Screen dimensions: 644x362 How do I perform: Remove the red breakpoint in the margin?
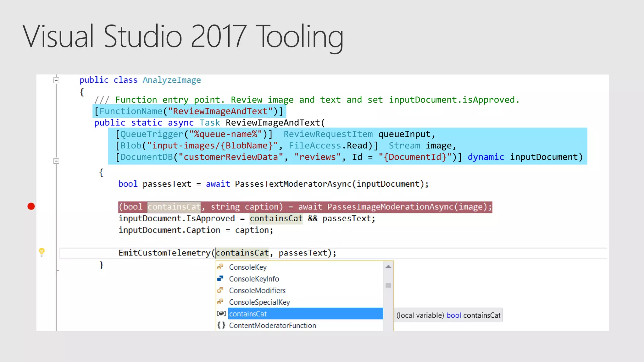[x=31, y=206]
